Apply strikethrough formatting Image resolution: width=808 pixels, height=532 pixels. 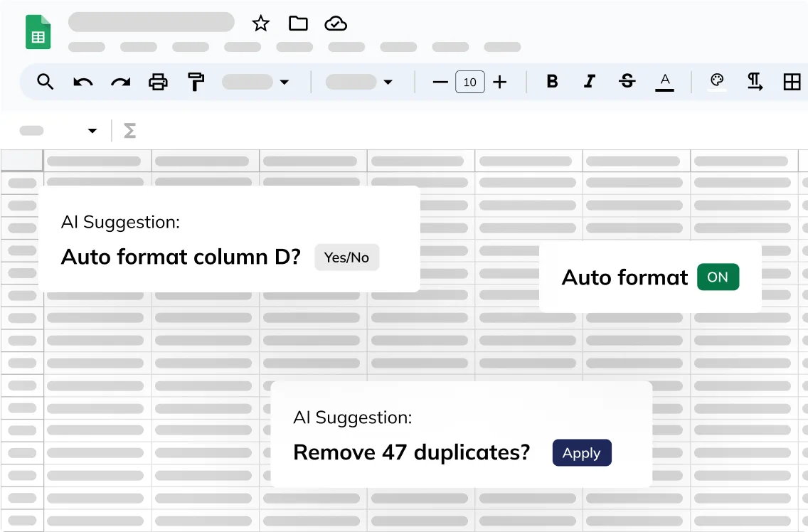627,82
